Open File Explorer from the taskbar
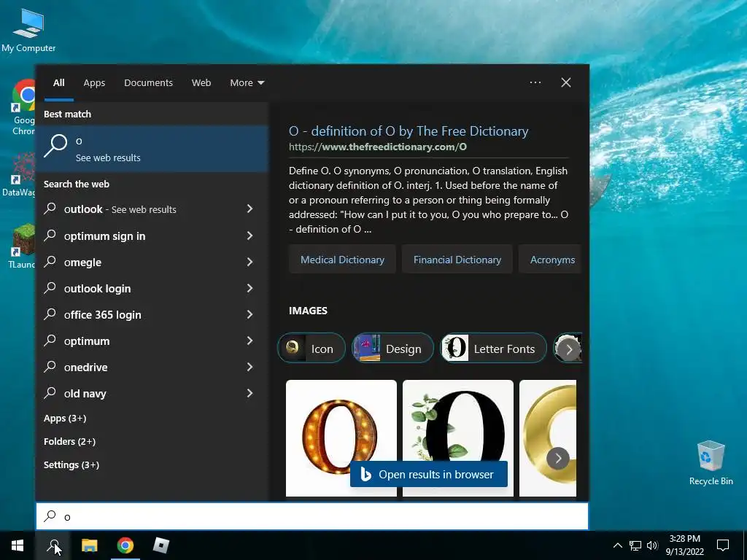The image size is (747, 560). click(x=90, y=545)
